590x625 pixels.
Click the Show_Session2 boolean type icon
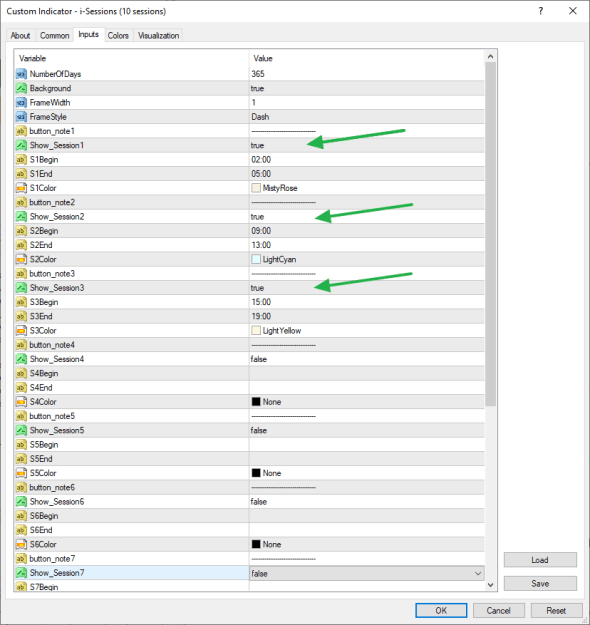click(21, 216)
